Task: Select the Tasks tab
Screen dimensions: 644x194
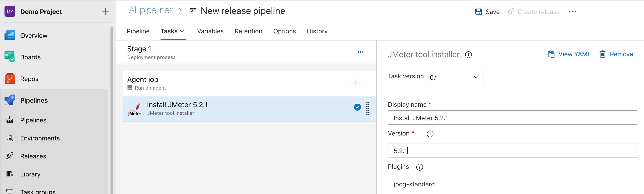Action: 169,31
